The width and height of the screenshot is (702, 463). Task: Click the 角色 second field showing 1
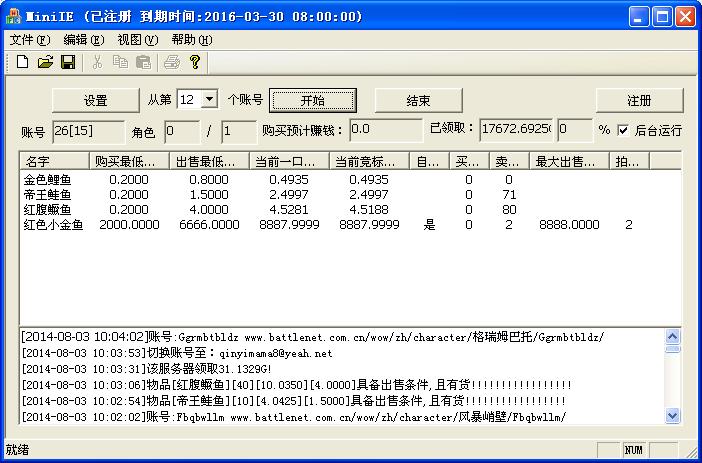point(239,132)
